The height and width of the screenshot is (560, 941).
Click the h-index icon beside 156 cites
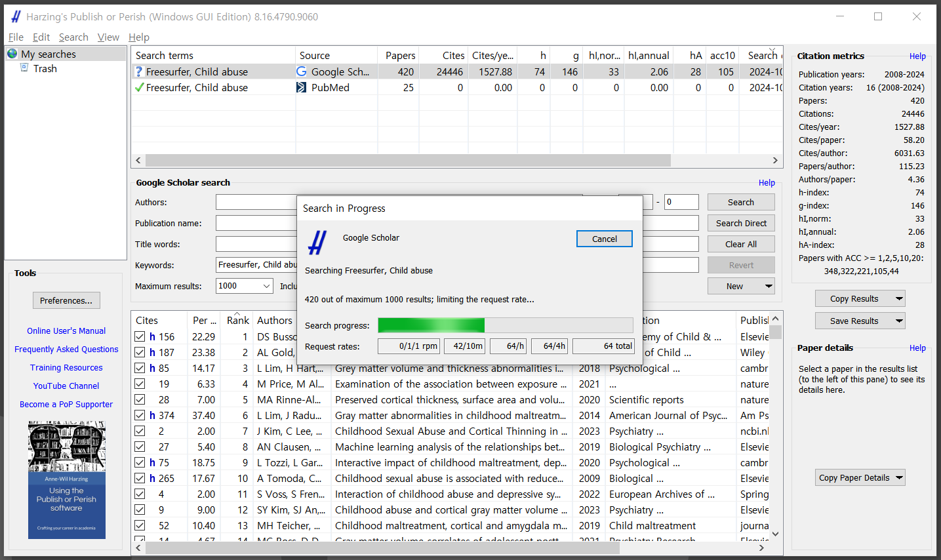152,336
